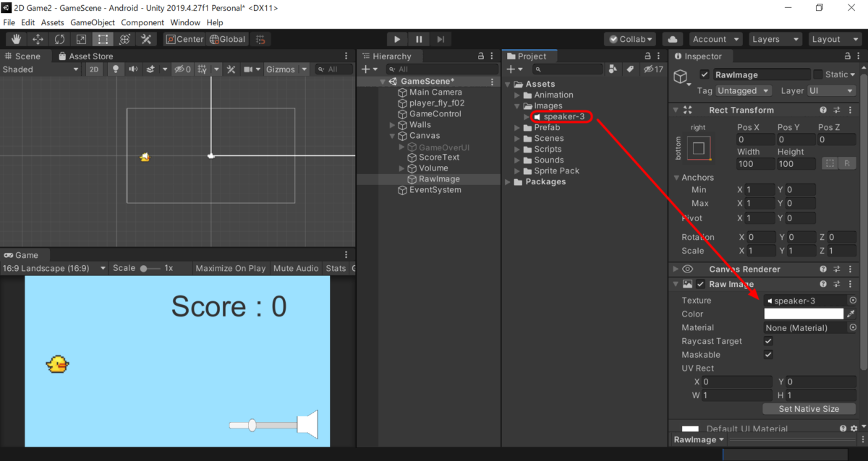Select the Rect tool

103,39
